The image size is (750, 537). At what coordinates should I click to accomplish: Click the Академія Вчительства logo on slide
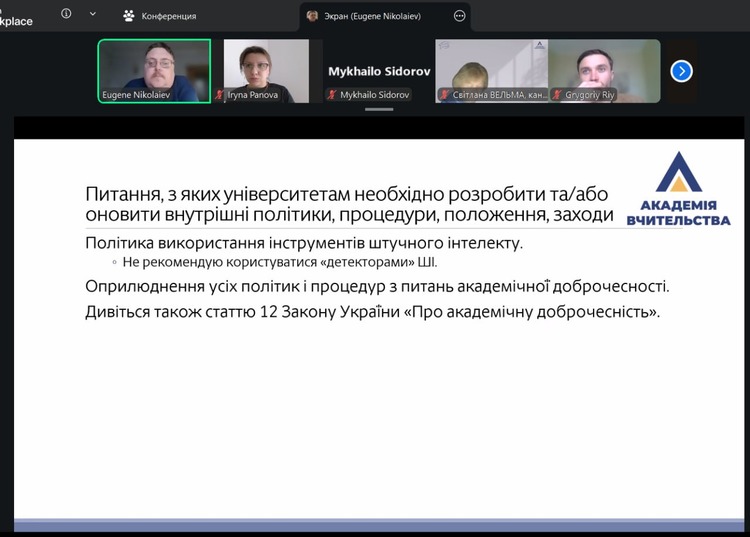678,190
